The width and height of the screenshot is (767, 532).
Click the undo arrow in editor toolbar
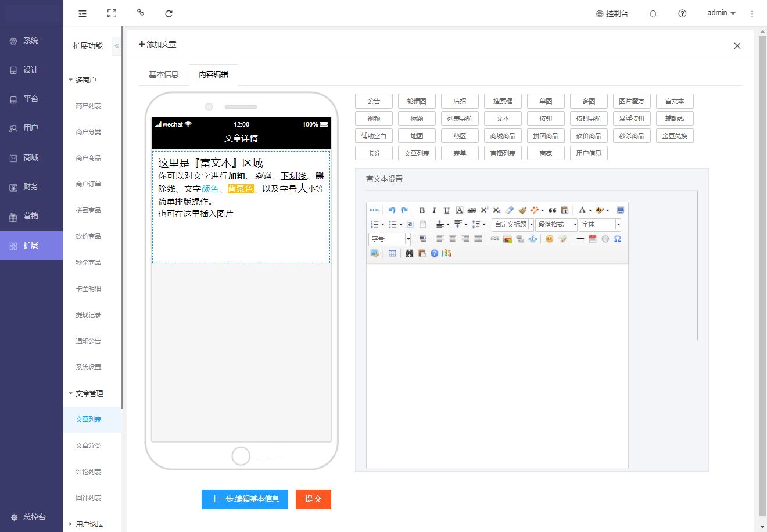[x=392, y=210]
